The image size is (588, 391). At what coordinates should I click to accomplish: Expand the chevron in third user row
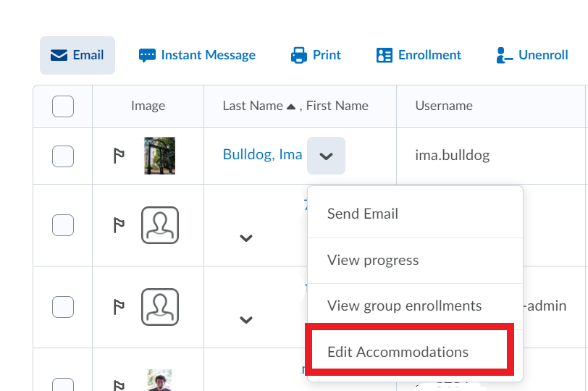click(246, 319)
